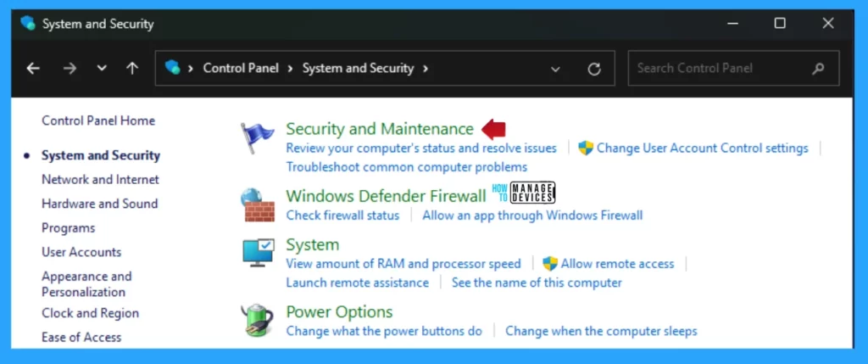Click Change what the power buttons do
This screenshot has height=364, width=868.
pyautogui.click(x=384, y=331)
